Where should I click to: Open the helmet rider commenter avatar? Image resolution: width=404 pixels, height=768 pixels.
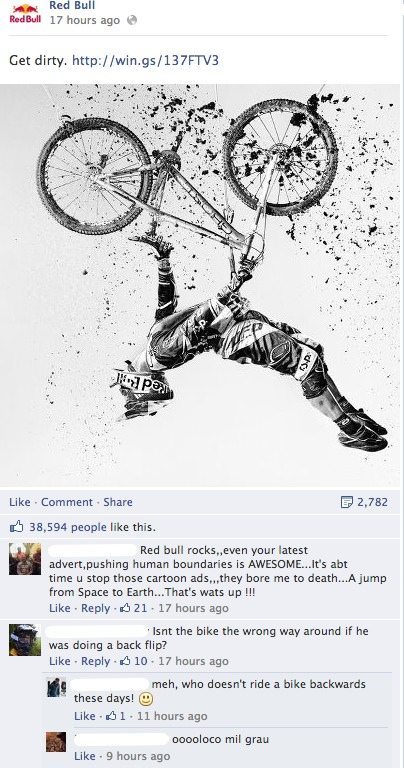(x=25, y=640)
